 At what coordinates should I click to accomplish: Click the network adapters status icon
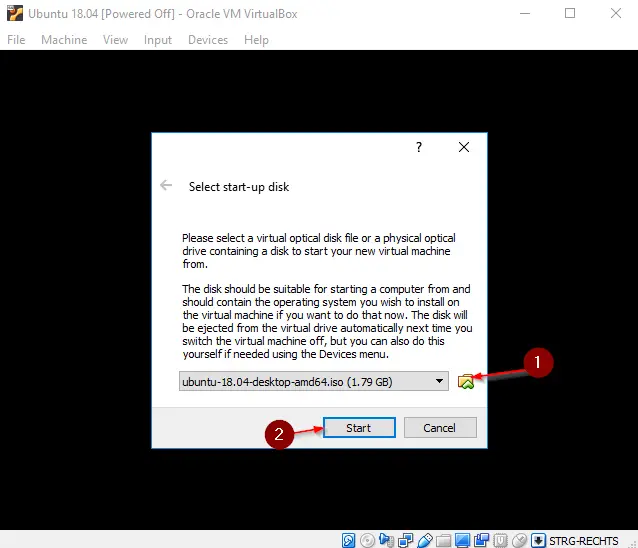coord(405,540)
